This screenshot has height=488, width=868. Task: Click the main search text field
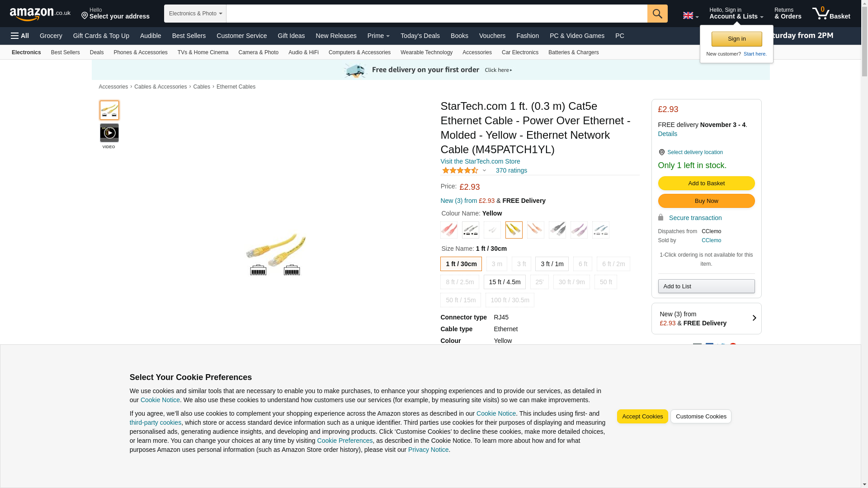[x=436, y=14]
